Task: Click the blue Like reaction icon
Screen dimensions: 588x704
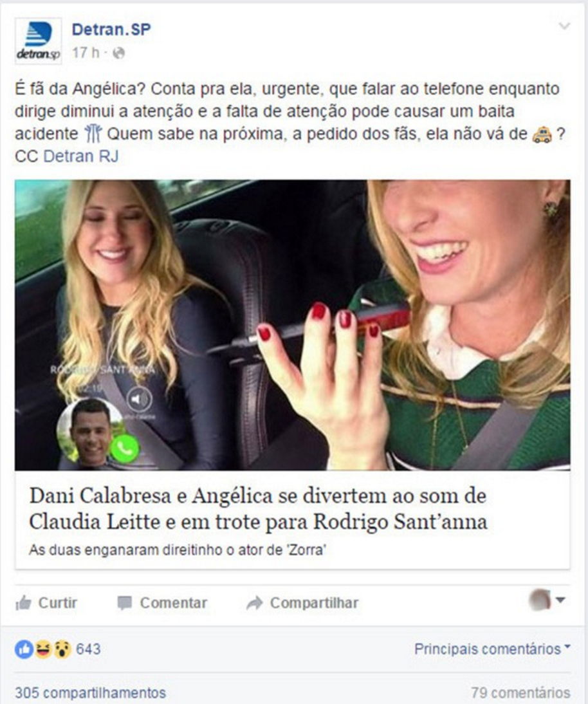Action: click(24, 649)
